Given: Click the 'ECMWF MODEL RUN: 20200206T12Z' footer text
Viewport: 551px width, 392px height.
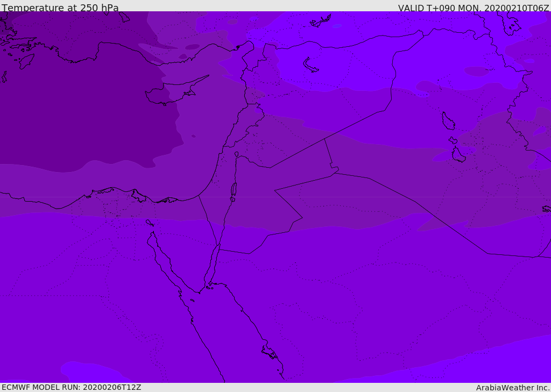Looking at the screenshot, I should point(72,387).
